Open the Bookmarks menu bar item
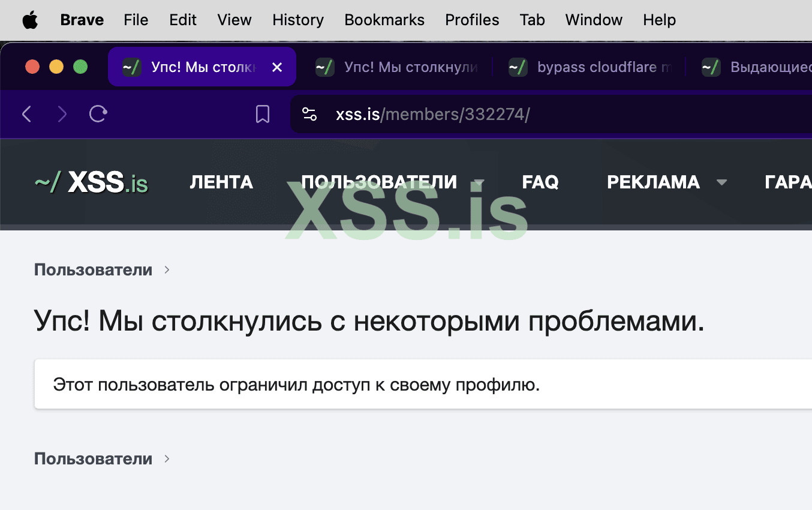Image resolution: width=812 pixels, height=510 pixels. 384,20
